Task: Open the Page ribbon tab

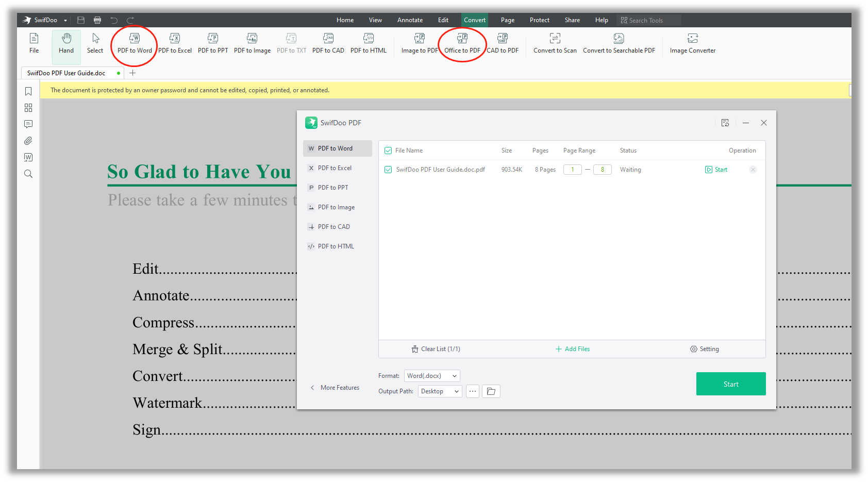Action: pos(508,20)
